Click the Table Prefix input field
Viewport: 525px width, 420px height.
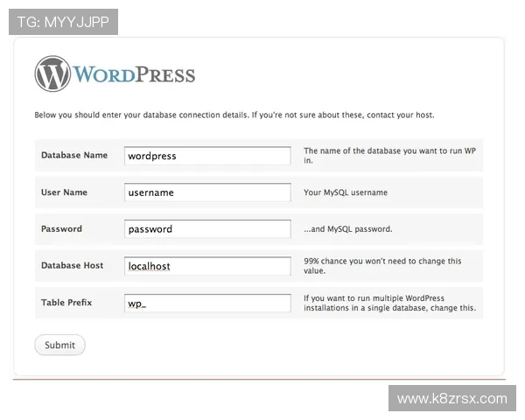(x=207, y=303)
